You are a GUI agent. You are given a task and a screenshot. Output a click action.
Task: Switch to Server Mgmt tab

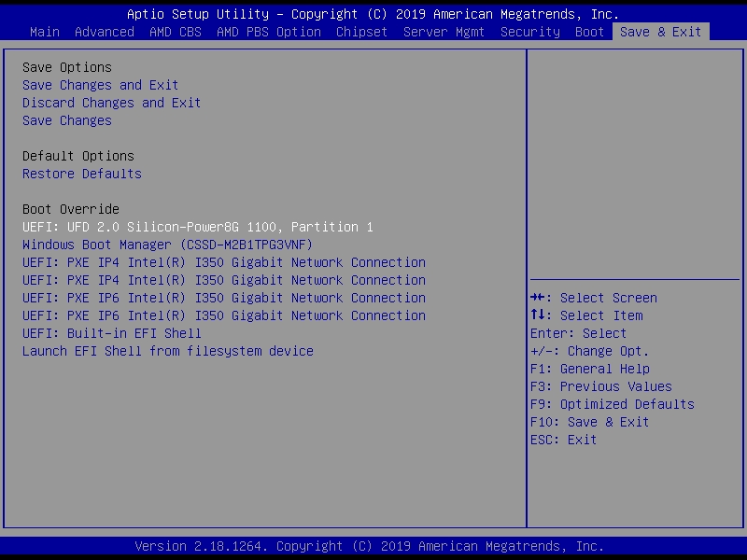point(444,32)
